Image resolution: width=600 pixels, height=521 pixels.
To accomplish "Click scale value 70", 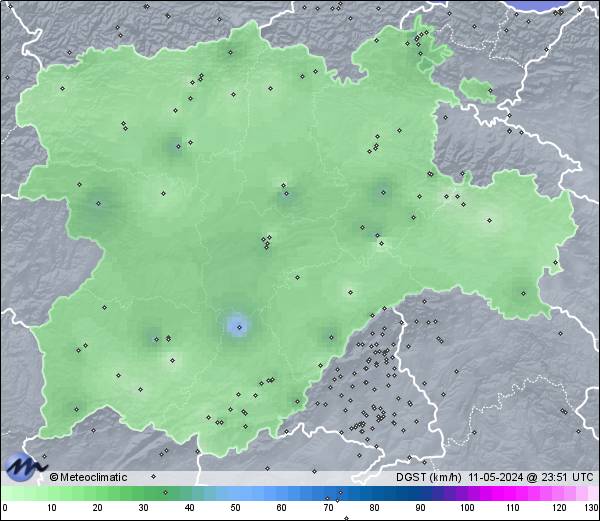I will (328, 508).
